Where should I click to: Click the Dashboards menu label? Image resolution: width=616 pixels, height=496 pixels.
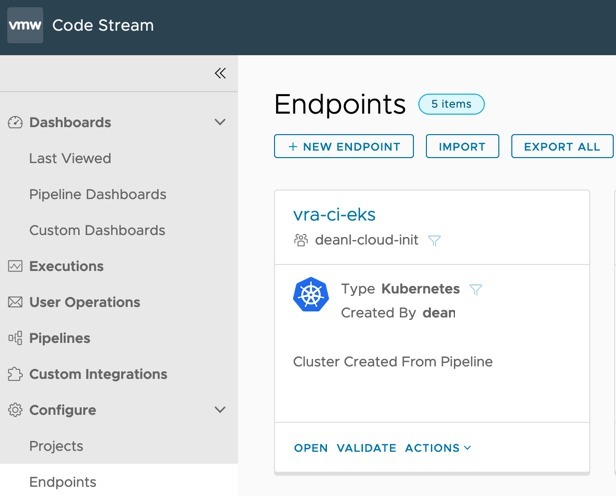tap(70, 123)
